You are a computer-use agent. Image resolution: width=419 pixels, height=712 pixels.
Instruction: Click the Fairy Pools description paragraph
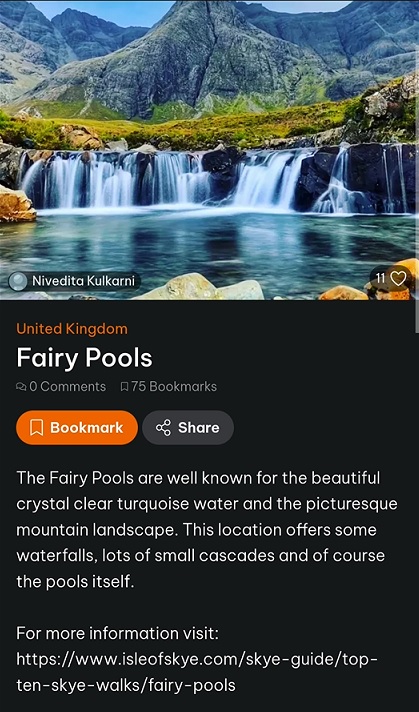[207, 530]
